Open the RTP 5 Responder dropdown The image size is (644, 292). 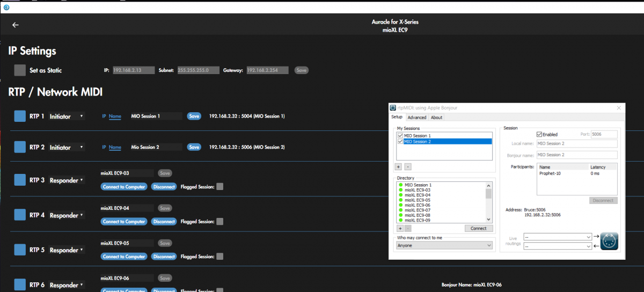[x=67, y=250]
